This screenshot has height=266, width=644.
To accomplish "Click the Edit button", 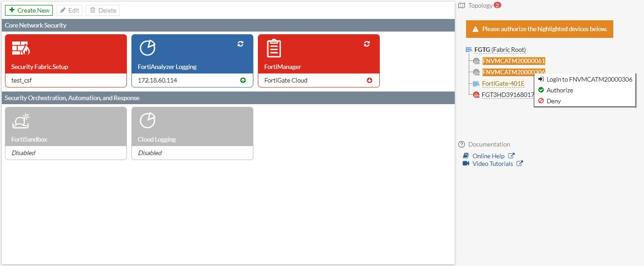I will pos(69,10).
